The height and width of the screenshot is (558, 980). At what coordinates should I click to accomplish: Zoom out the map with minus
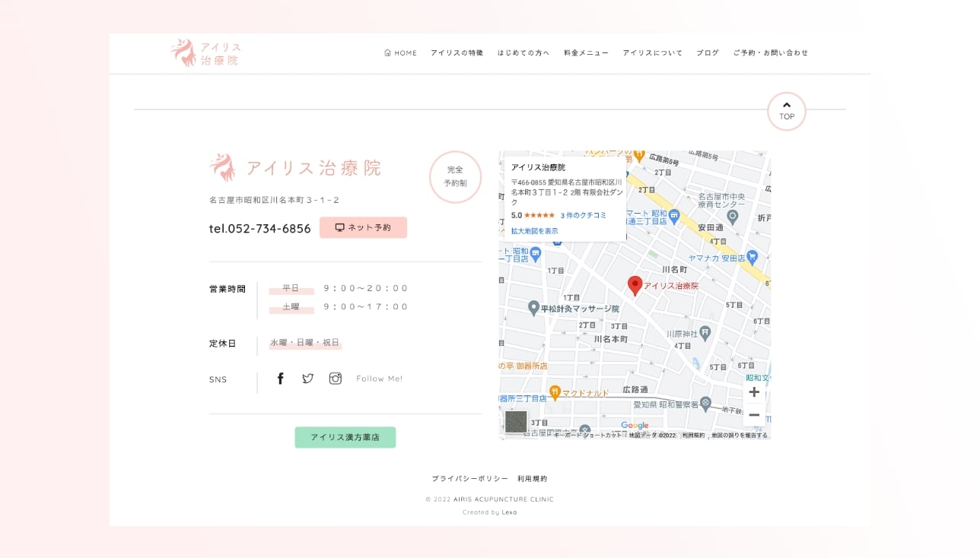pyautogui.click(x=754, y=415)
